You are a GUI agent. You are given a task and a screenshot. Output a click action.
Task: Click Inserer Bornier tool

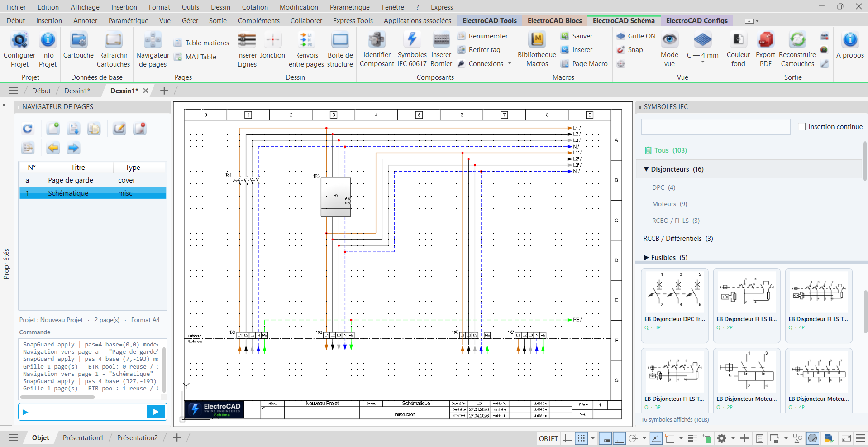pos(441,50)
